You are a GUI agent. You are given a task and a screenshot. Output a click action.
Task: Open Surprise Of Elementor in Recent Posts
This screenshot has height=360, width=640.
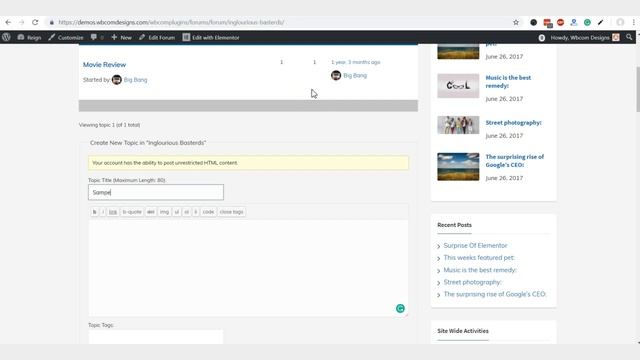pyautogui.click(x=476, y=245)
